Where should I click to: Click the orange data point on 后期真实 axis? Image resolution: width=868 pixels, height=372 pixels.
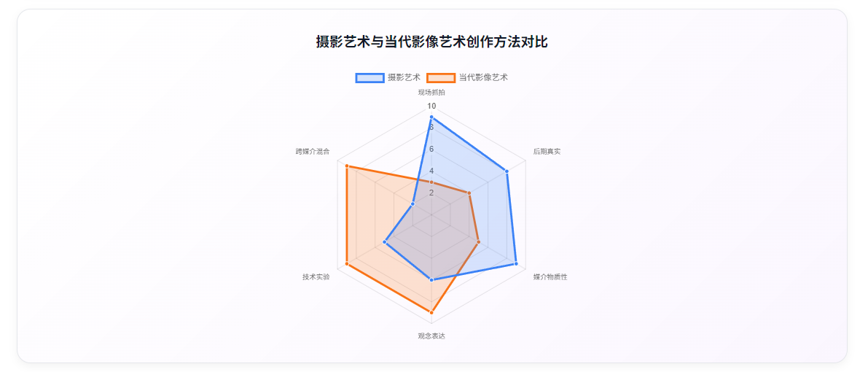(469, 193)
